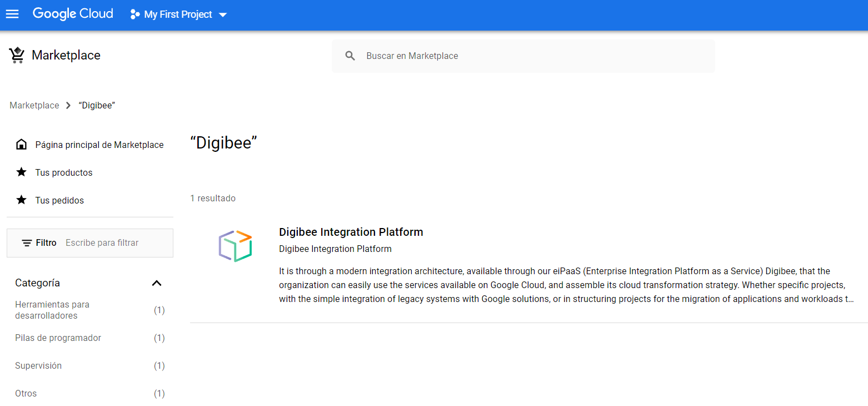The width and height of the screenshot is (868, 406).
Task: Open the My First Project selector dropdown
Action: coord(223,15)
